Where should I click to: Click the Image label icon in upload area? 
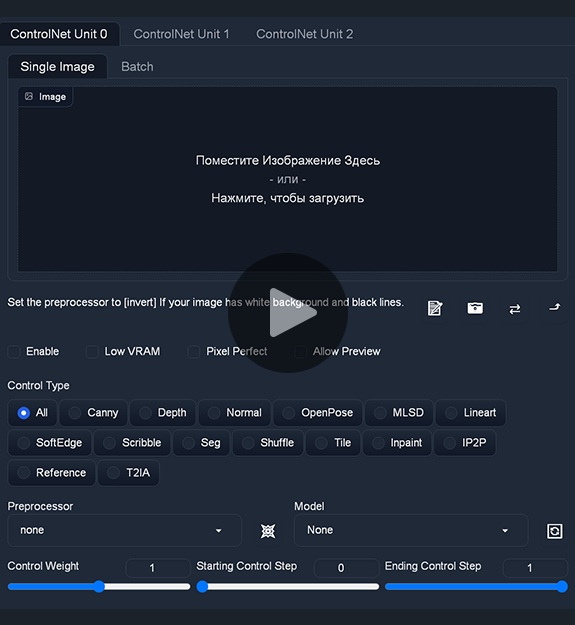29,96
